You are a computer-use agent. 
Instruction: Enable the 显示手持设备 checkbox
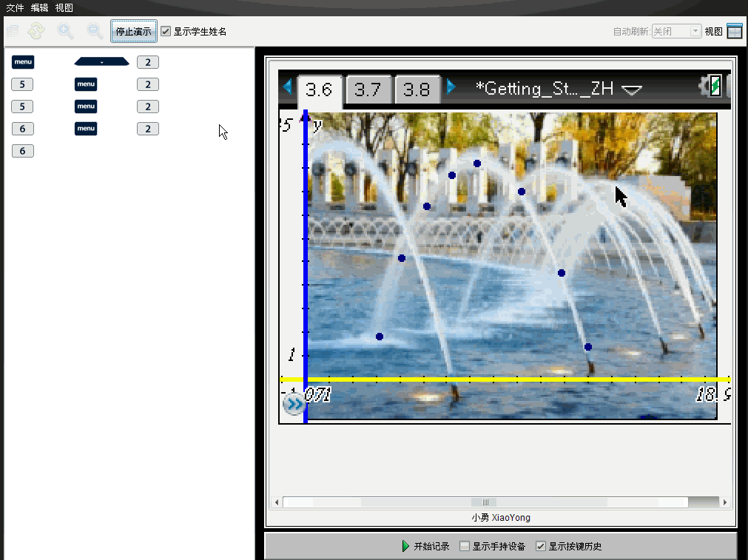pos(465,546)
